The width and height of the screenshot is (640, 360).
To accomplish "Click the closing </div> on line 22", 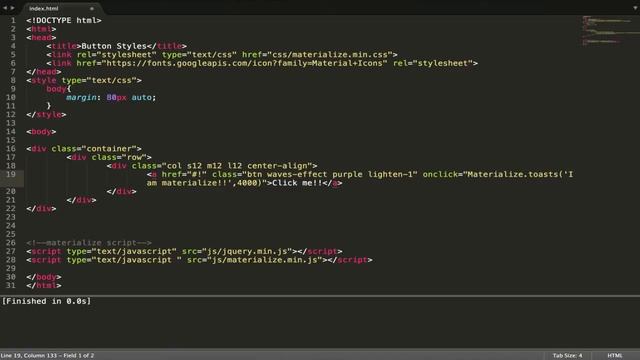I will [41, 209].
